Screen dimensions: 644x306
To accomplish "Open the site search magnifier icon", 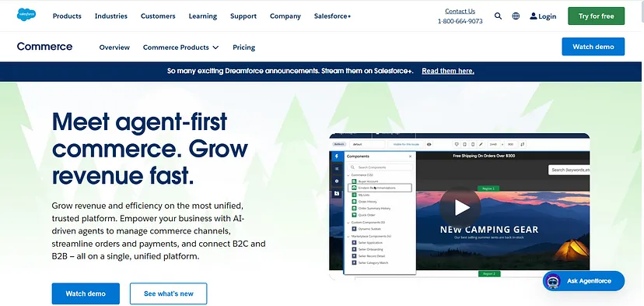I will (x=498, y=16).
